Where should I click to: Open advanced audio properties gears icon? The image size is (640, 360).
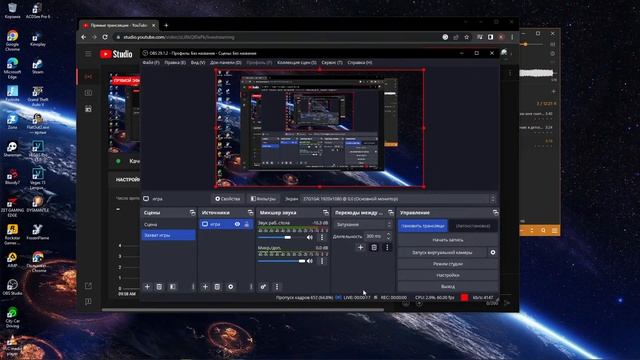pyautogui.click(x=263, y=287)
